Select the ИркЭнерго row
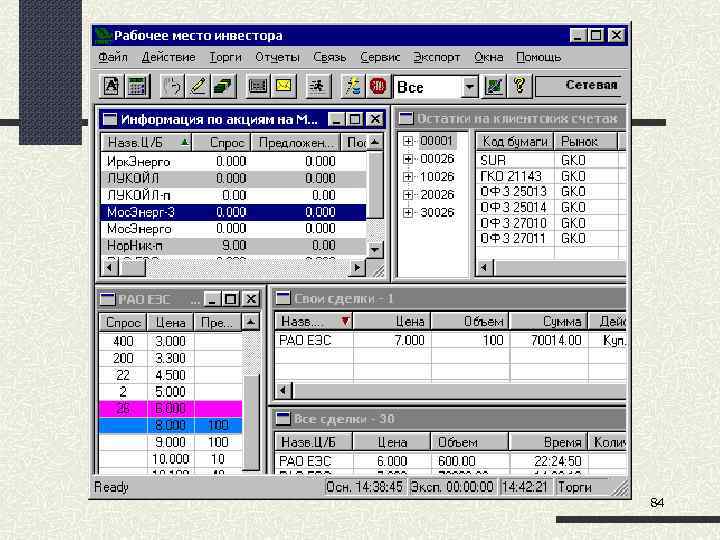 point(233,162)
